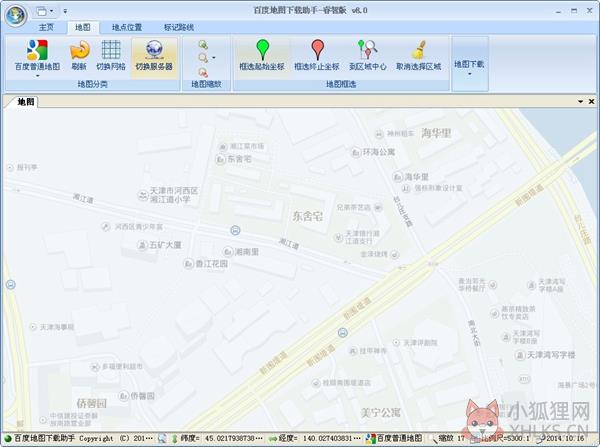This screenshot has width=600, height=447.
Task: Switch to the 主页 ribbon tab
Action: (46, 27)
